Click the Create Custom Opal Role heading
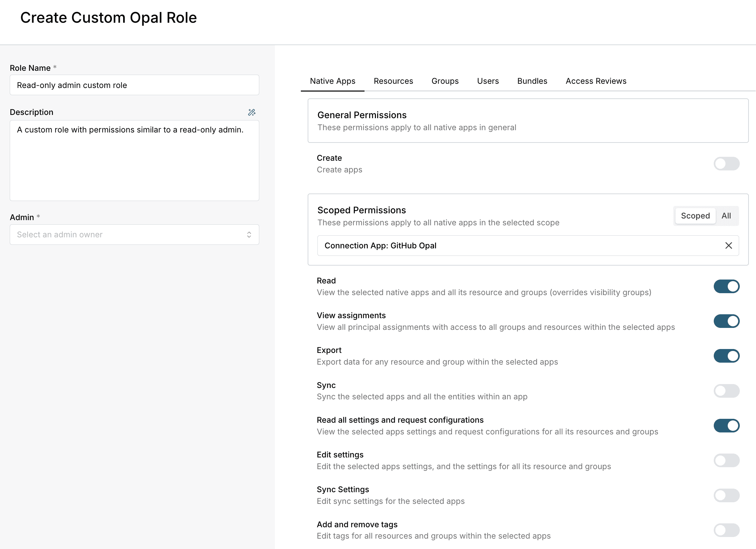756x549 pixels. [108, 18]
